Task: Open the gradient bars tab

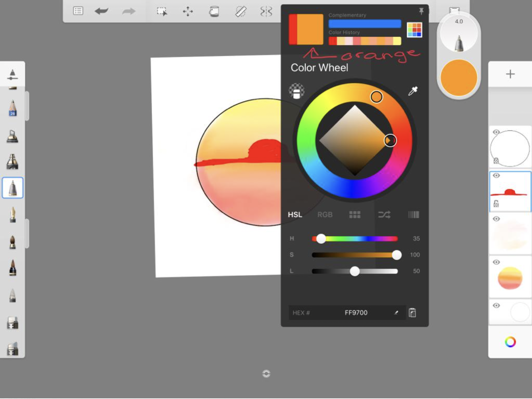Action: (x=413, y=215)
